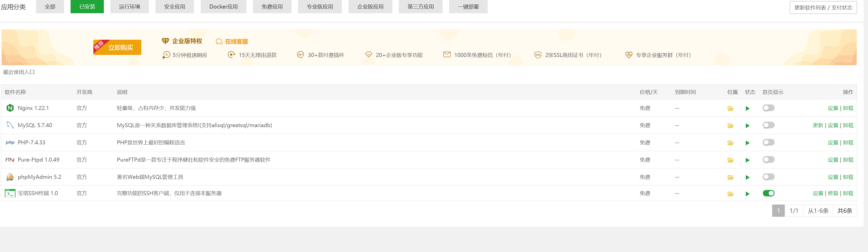This screenshot has height=252, width=868.
Task: Click the Pure-Ftpd status play icon
Action: coord(747,160)
